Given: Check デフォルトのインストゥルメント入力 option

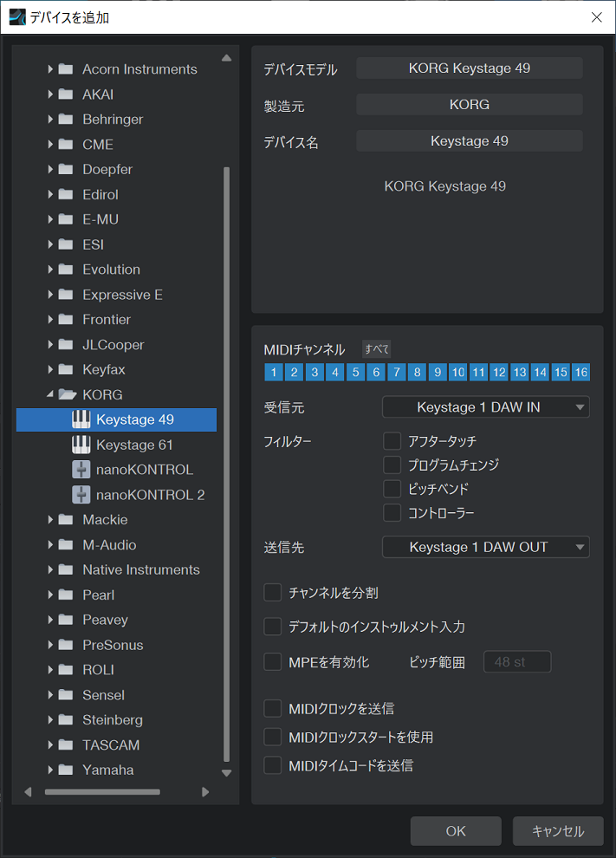Looking at the screenshot, I should click(272, 627).
